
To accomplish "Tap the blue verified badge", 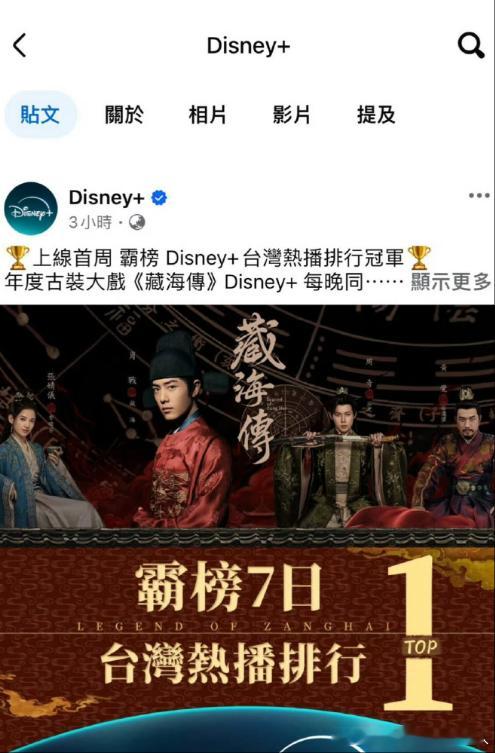I will coord(159,197).
